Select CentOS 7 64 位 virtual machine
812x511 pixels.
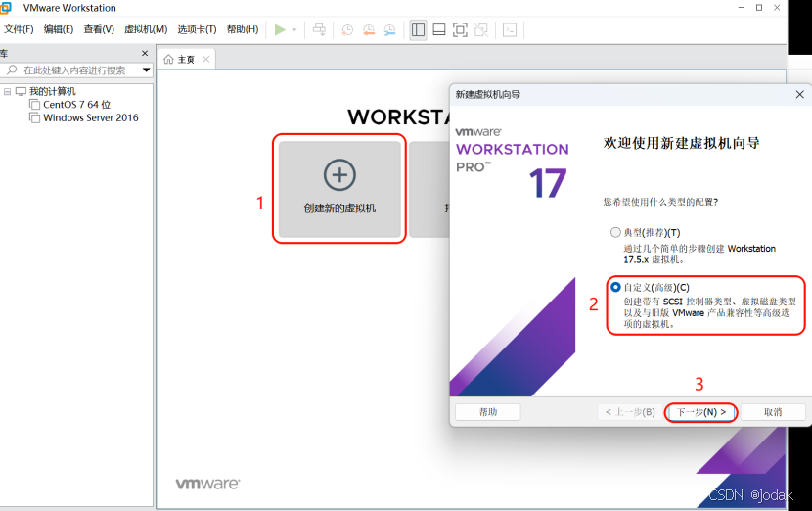76,105
